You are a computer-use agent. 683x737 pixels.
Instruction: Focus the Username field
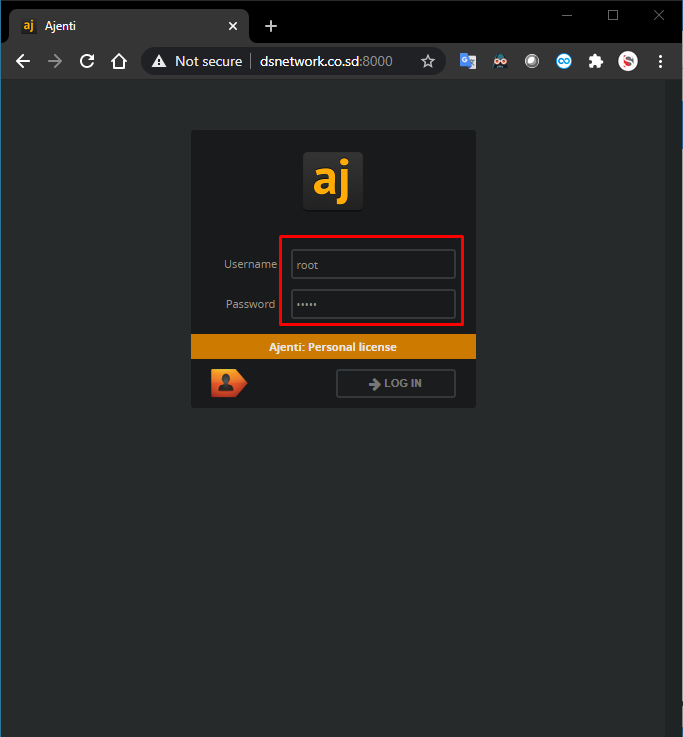373,264
